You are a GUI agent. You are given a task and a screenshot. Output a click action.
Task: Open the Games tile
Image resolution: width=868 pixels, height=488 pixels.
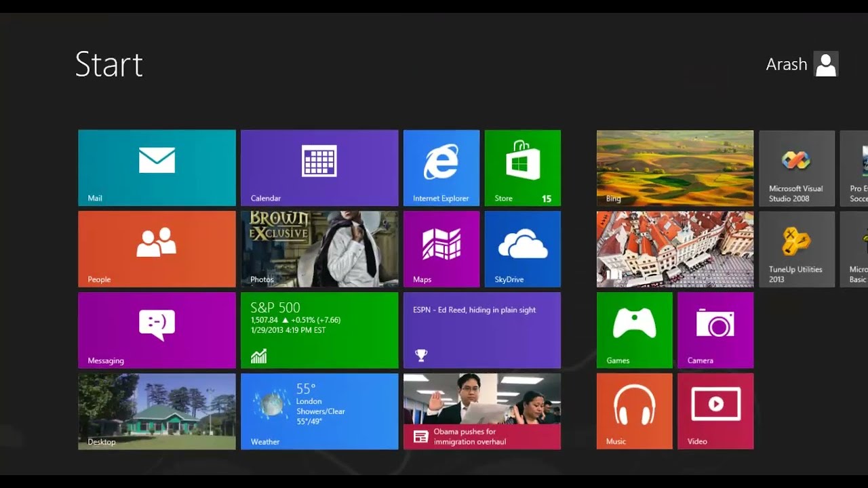coord(635,330)
